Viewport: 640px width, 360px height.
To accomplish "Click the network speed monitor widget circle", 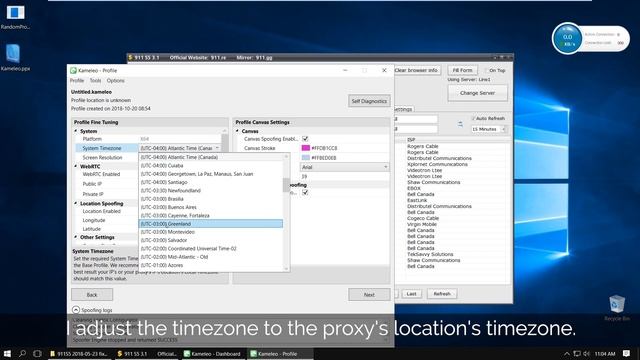I will [567, 39].
